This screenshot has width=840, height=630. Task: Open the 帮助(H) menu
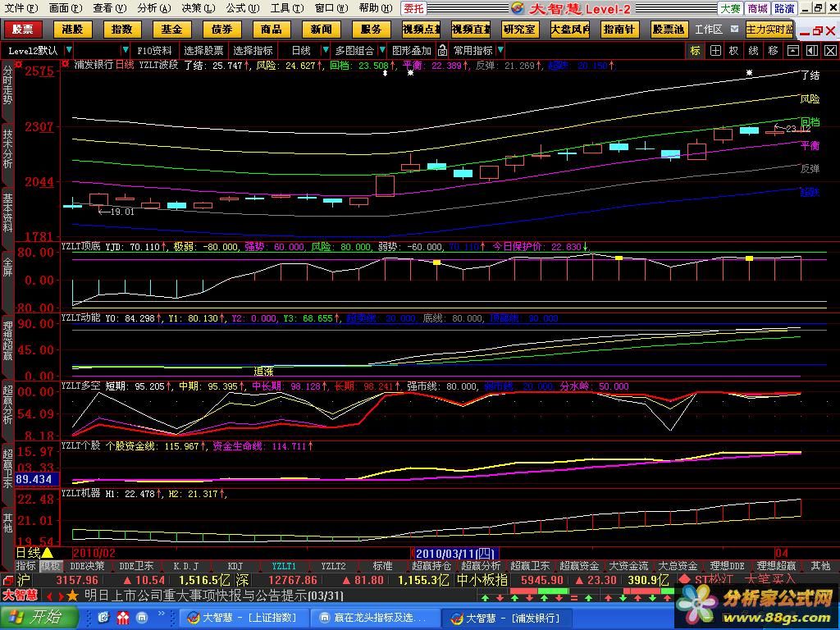[x=376, y=8]
